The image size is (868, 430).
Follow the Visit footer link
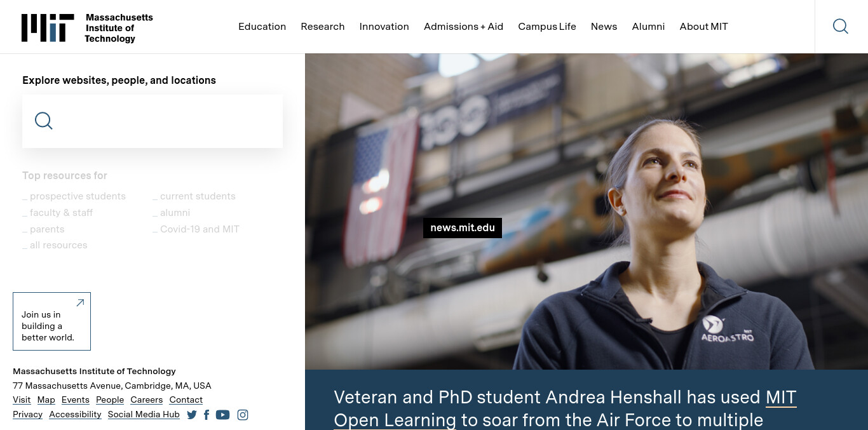(x=22, y=400)
